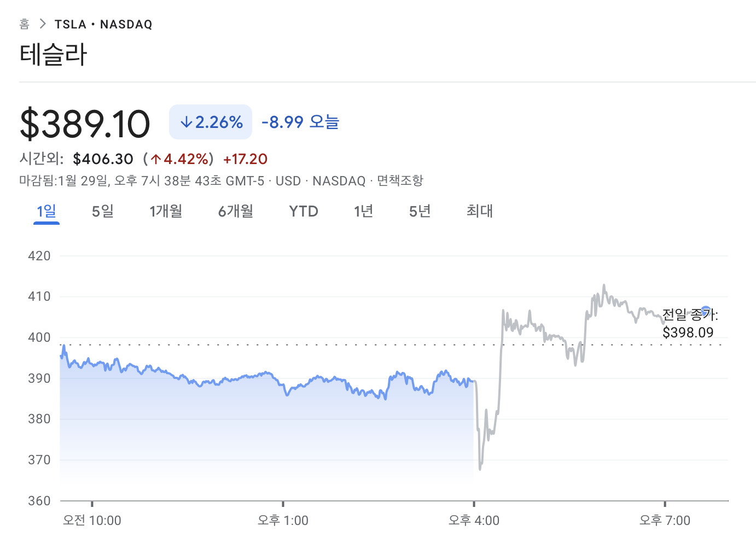Click the TSLA · NASDAQ breadcrumb text

tap(103, 24)
